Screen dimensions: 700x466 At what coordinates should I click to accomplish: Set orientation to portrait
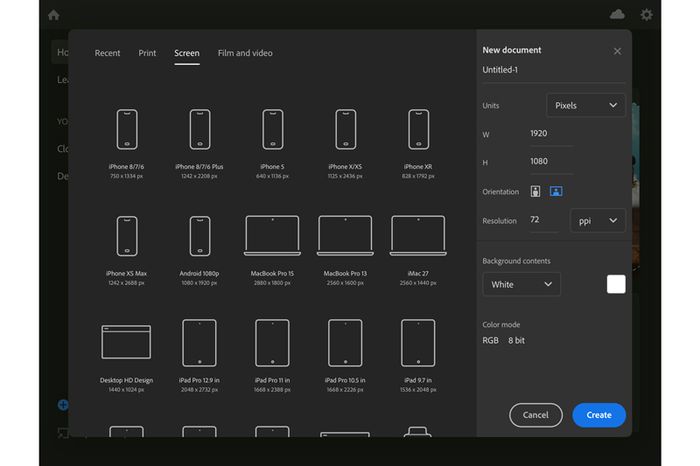(535, 191)
